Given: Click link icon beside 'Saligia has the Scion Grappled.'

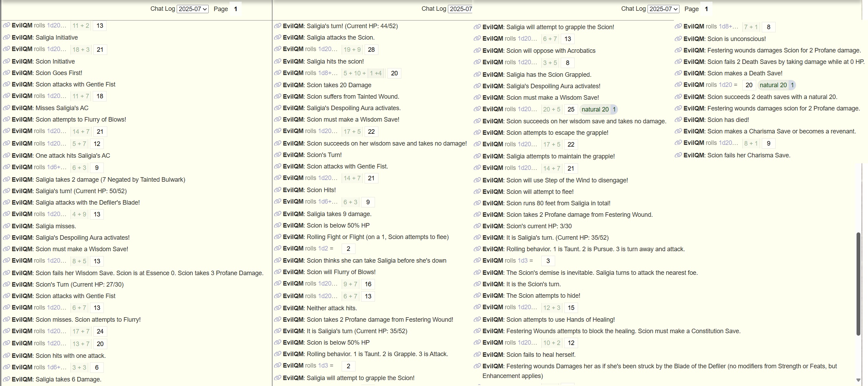Looking at the screenshot, I should coord(477,74).
